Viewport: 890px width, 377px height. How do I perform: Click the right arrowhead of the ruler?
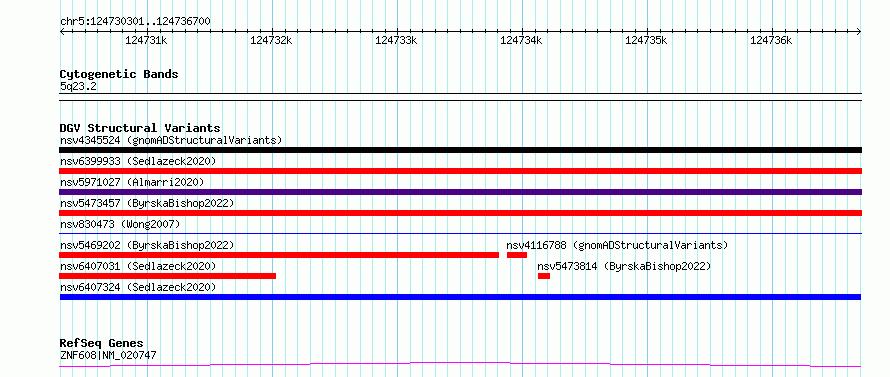(858, 31)
